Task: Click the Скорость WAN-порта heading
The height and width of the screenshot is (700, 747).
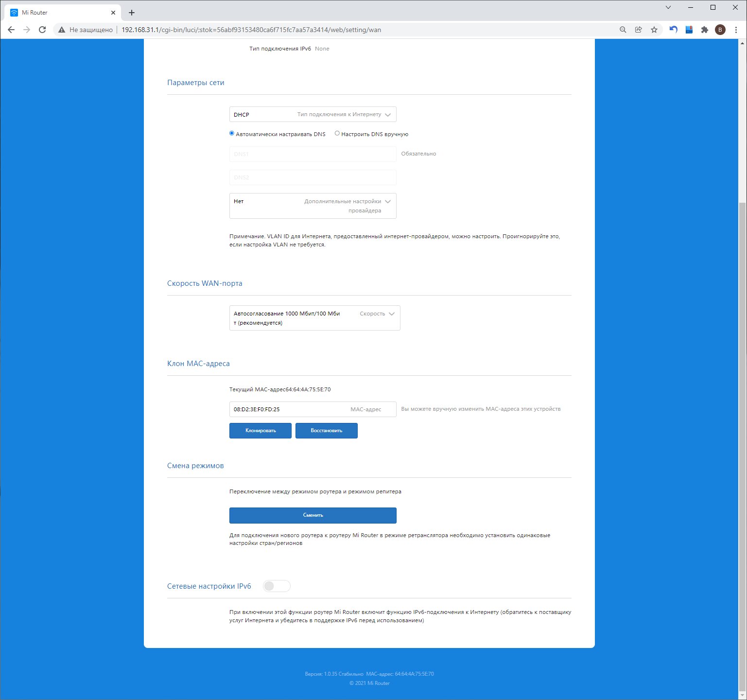Action: click(x=205, y=283)
